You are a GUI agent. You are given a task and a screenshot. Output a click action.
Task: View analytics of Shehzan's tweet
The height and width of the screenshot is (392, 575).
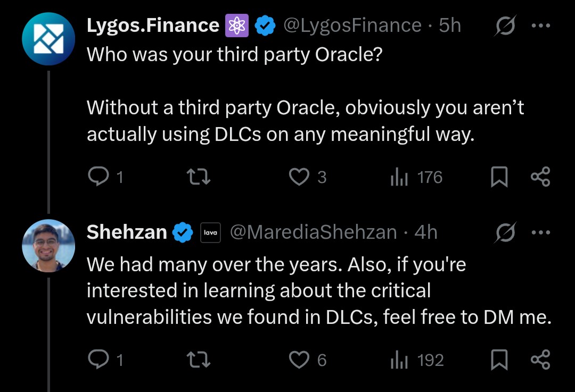(x=399, y=361)
